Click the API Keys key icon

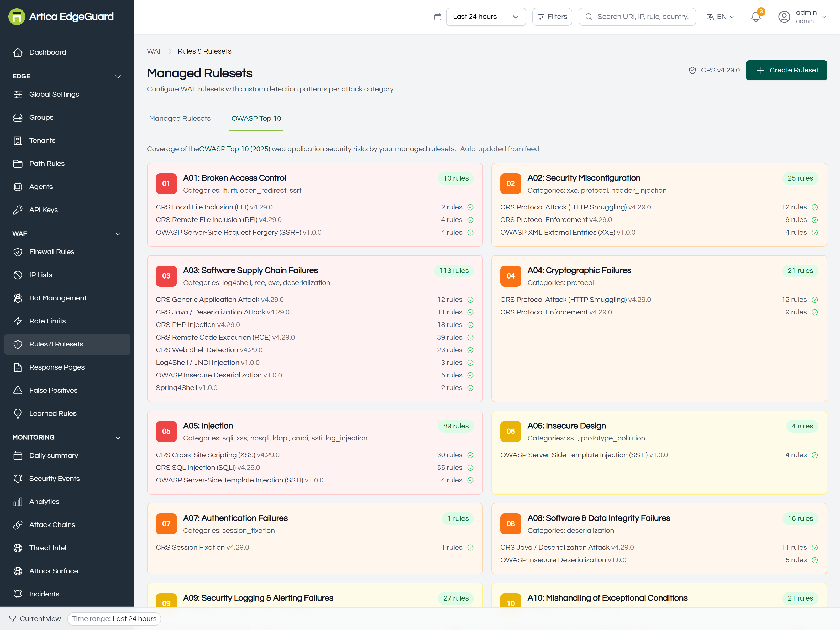18,210
